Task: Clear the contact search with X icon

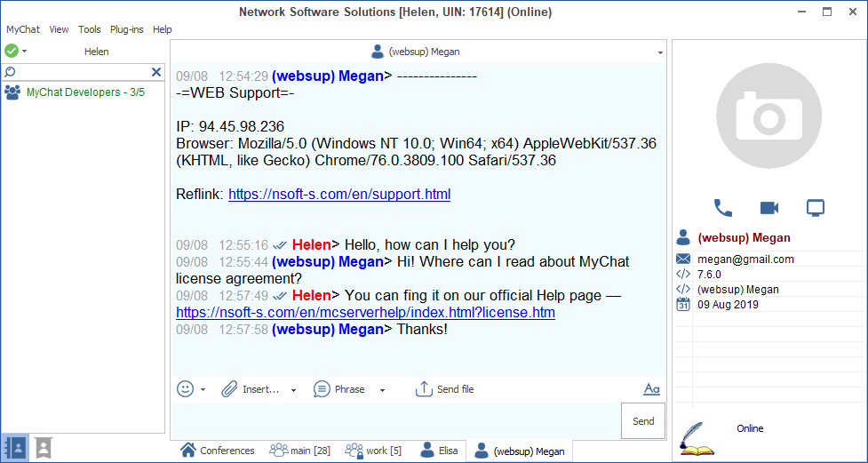Action: pos(156,72)
